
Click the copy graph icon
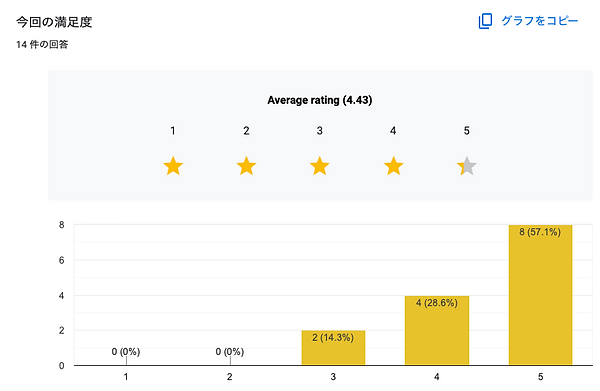[x=485, y=21]
